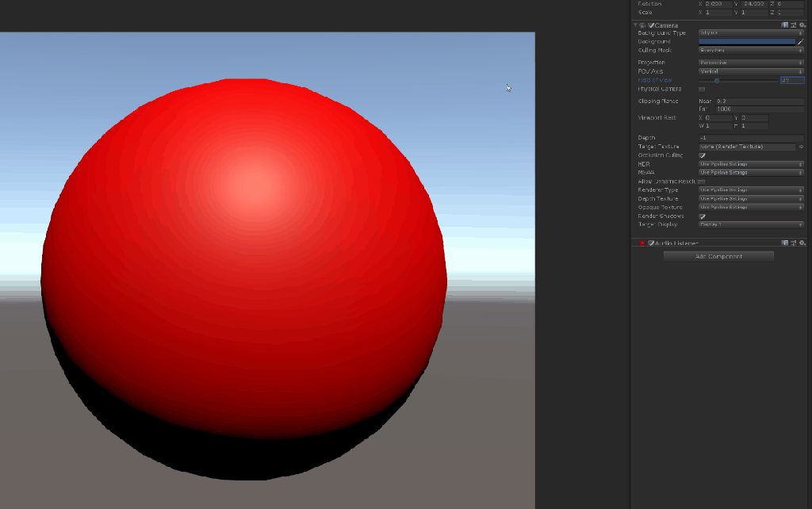Disable Render Shadows checkbox

pos(702,216)
